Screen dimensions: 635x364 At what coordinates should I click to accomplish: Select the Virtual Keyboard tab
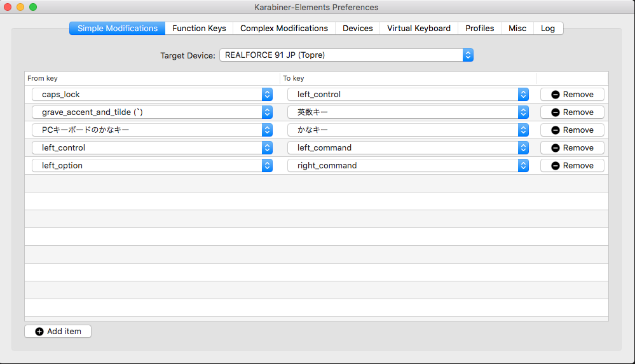419,28
